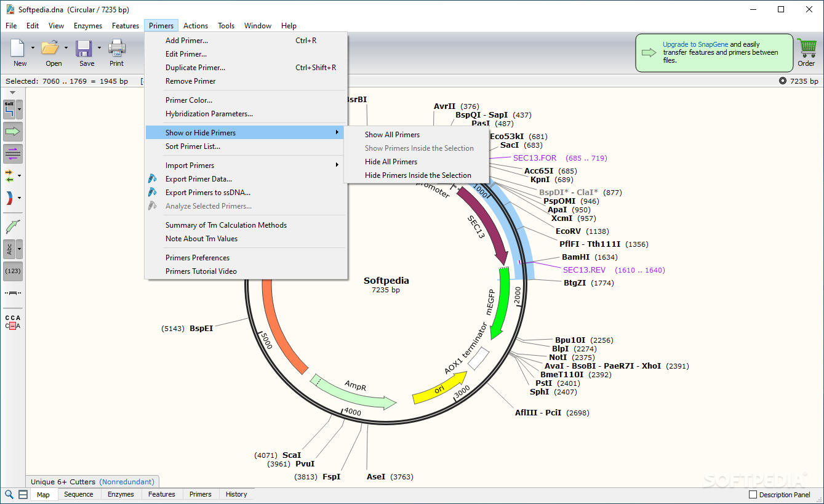Switch to the History tab

(x=236, y=494)
